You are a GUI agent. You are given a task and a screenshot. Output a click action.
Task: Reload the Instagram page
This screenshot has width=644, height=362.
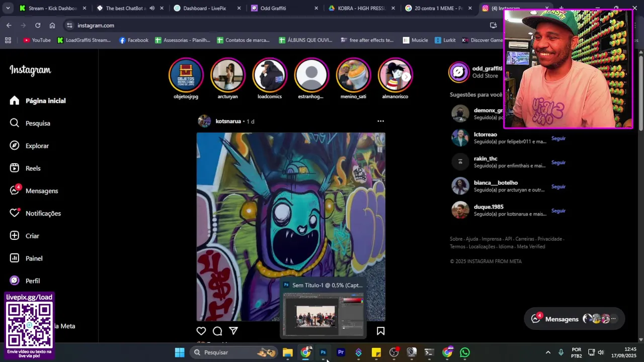(x=38, y=25)
